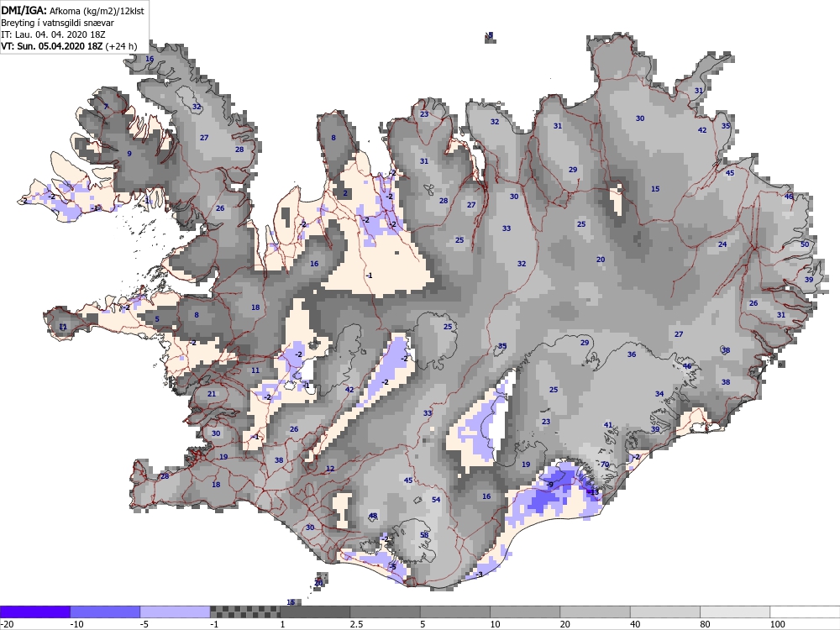The height and width of the screenshot is (630, 840).
Task: Click the gray 10 to 20 legend swatch
Action: pos(525,612)
